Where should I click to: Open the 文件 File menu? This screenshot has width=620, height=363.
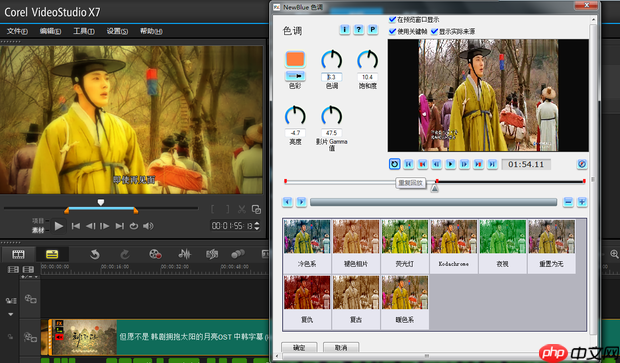(17, 31)
